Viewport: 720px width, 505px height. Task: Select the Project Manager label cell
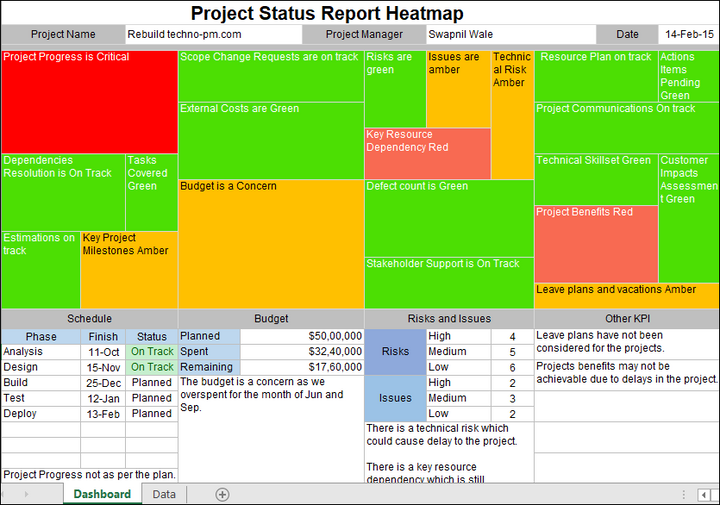tap(364, 34)
